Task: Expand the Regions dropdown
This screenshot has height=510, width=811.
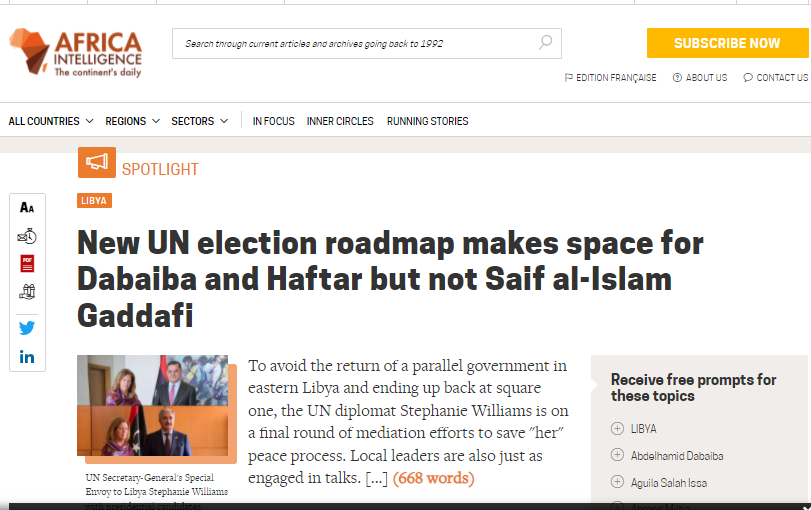Action: (132, 121)
